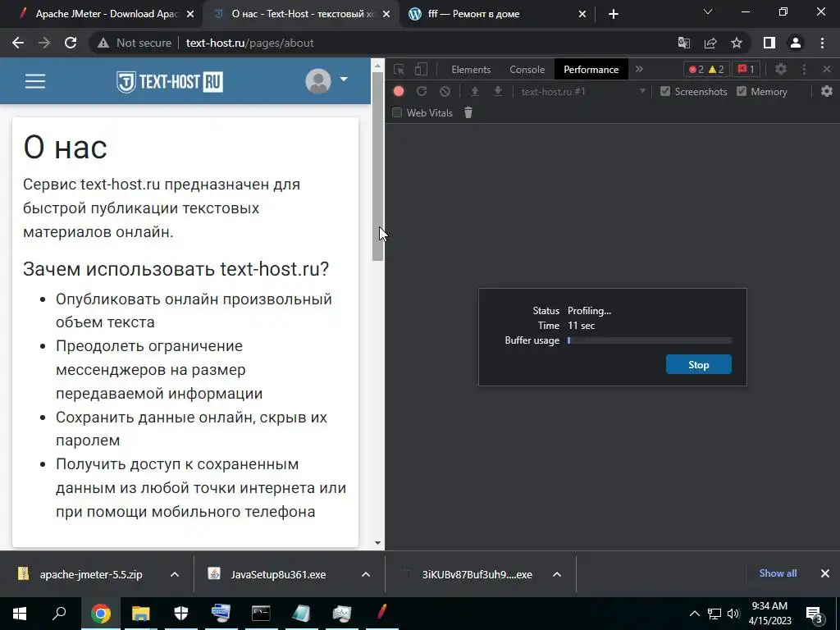The width and height of the screenshot is (840, 630).
Task: Expand more DevTools tabs chevron
Action: click(x=639, y=69)
